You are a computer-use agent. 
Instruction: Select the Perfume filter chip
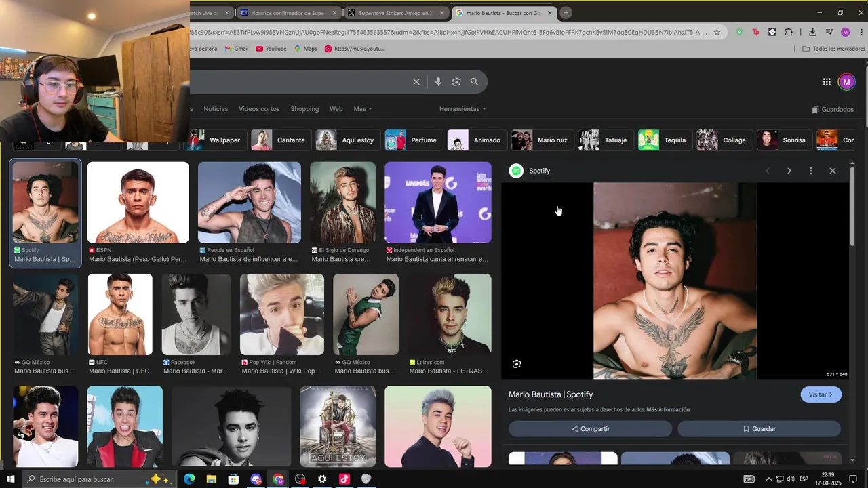414,140
